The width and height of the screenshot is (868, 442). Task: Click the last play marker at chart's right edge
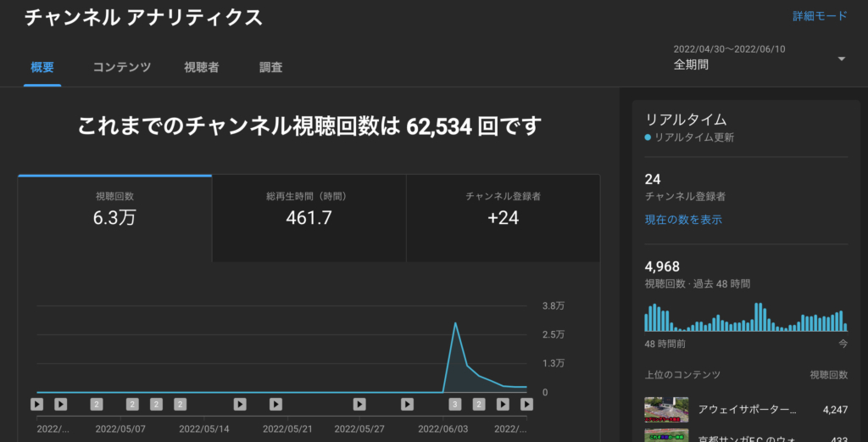526,404
